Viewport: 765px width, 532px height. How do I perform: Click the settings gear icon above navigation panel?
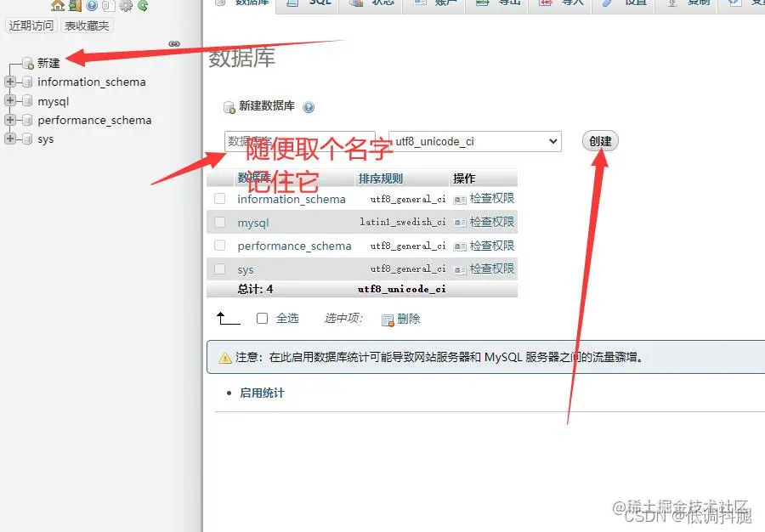124,5
